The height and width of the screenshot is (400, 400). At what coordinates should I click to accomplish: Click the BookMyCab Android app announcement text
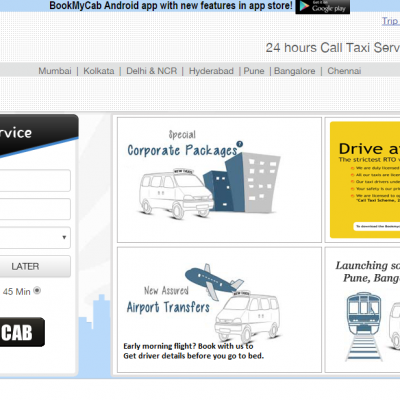(x=171, y=6)
